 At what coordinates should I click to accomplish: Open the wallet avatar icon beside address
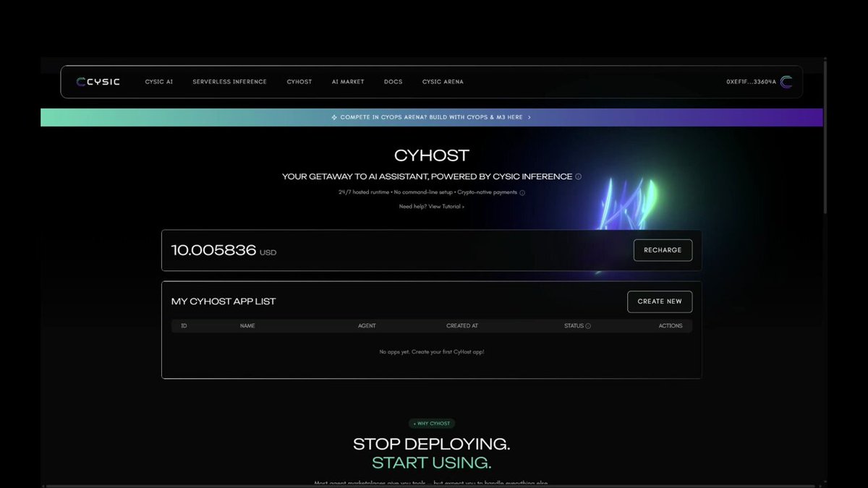[x=786, y=82]
